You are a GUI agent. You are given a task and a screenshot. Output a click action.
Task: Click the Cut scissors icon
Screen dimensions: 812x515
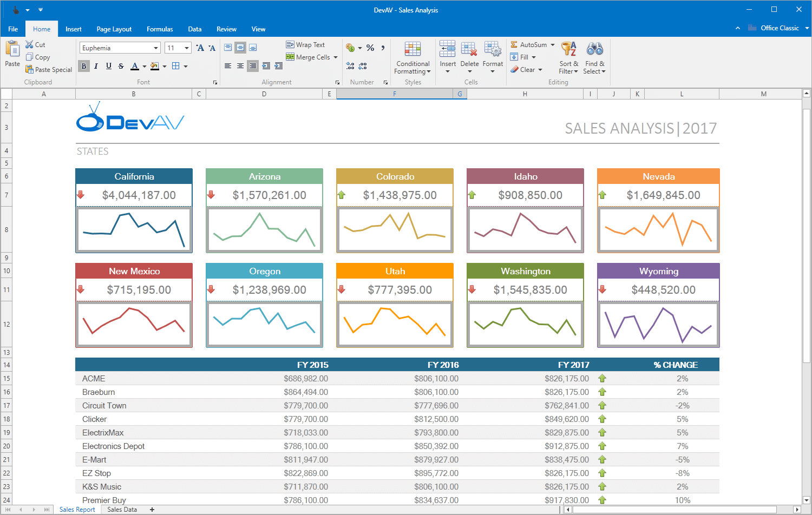(29, 44)
